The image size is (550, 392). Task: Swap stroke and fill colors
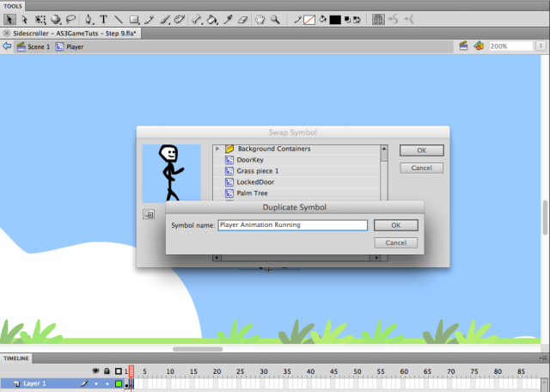pyautogui.click(x=357, y=20)
